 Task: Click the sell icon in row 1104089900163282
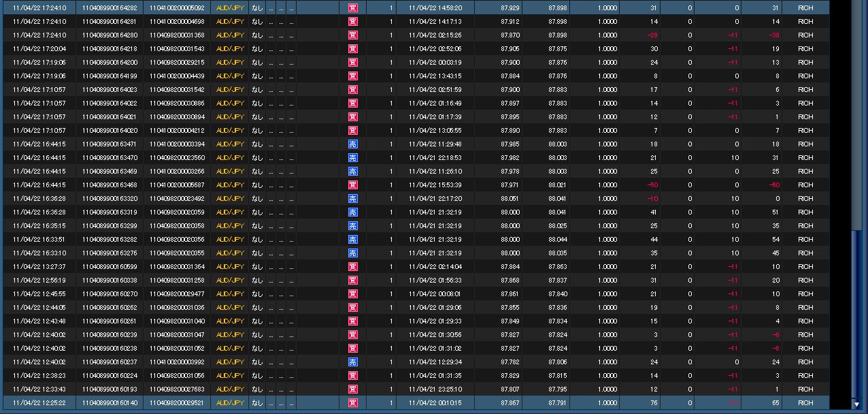coord(352,240)
